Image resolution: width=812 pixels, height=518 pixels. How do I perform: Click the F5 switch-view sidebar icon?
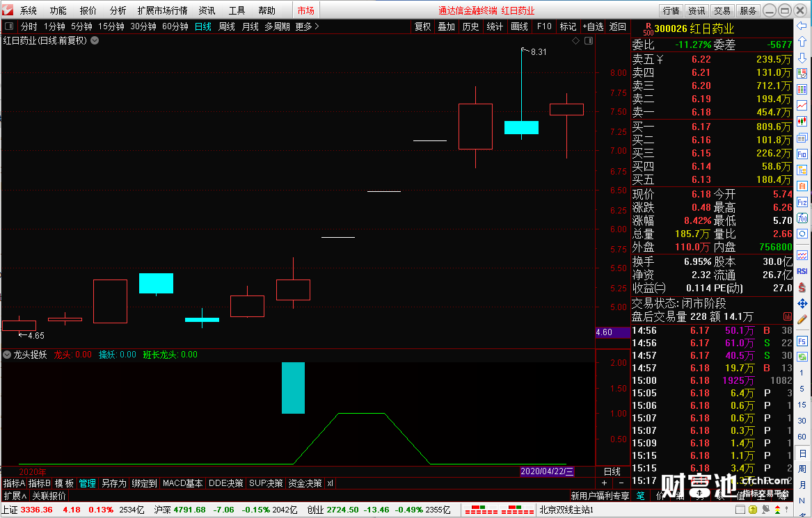802,341
